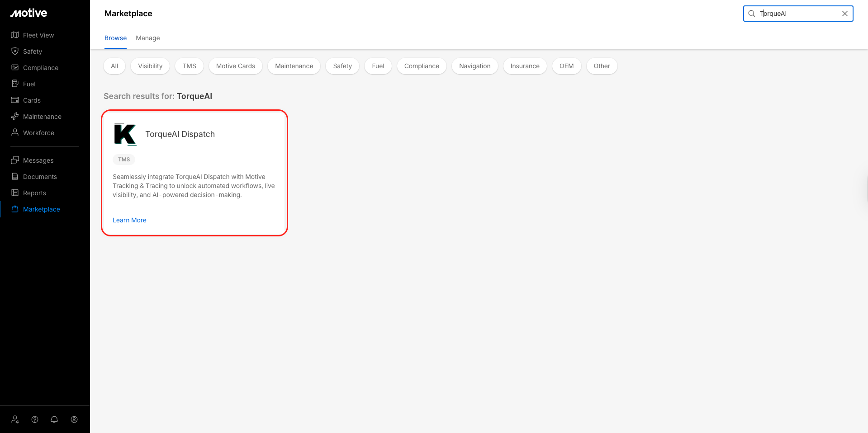Open the Learn More link

[x=129, y=220]
